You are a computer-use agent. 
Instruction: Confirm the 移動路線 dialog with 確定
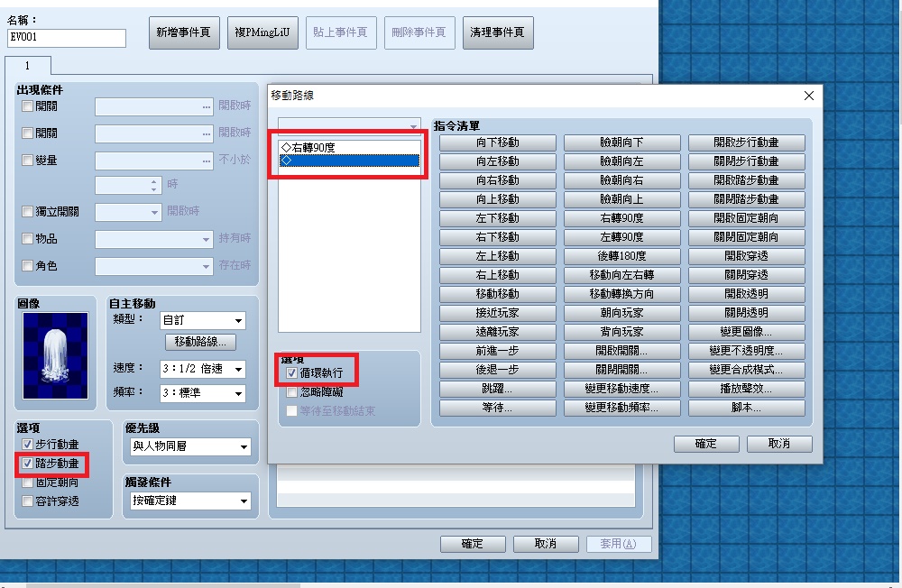pos(706,444)
